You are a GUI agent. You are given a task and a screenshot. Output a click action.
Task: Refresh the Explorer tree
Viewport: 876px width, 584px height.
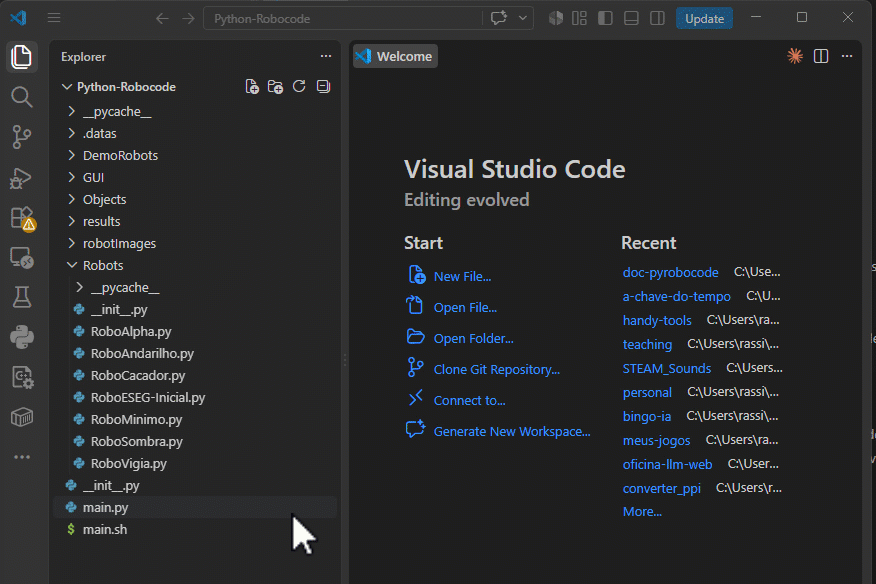[x=299, y=86]
